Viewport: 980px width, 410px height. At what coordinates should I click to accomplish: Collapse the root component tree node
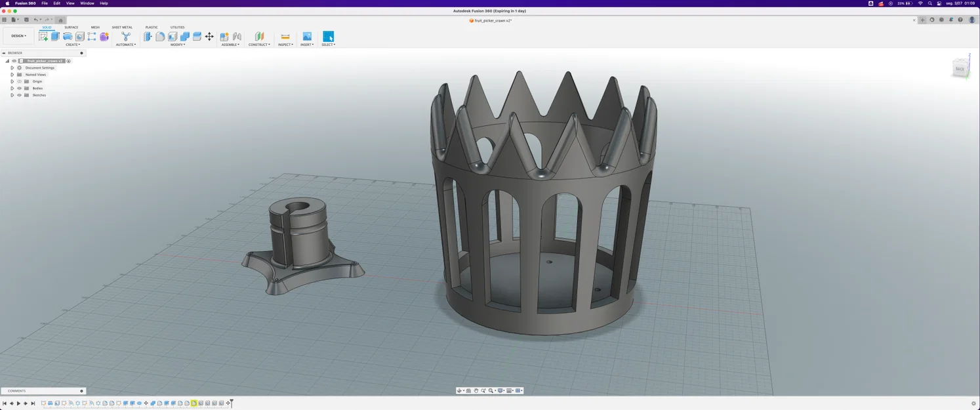[x=7, y=61]
